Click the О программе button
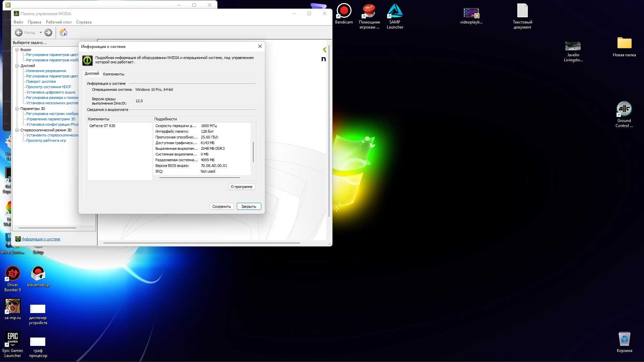The width and height of the screenshot is (644, 362). tap(241, 187)
